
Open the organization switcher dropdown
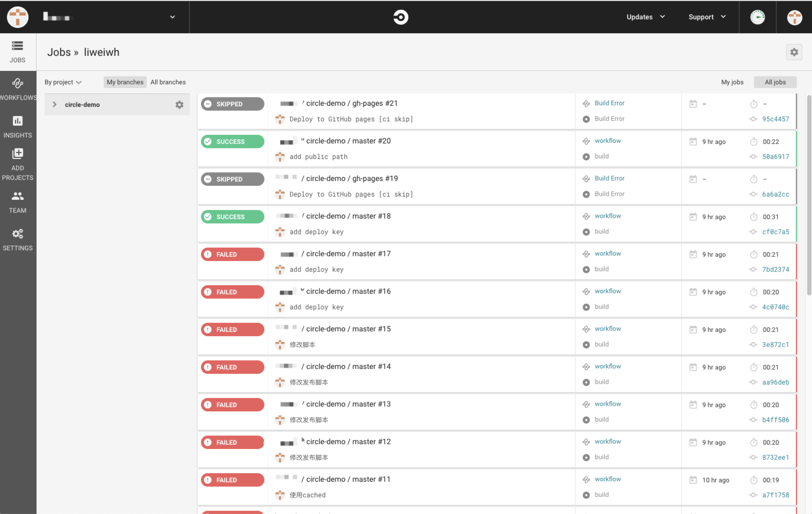point(172,17)
